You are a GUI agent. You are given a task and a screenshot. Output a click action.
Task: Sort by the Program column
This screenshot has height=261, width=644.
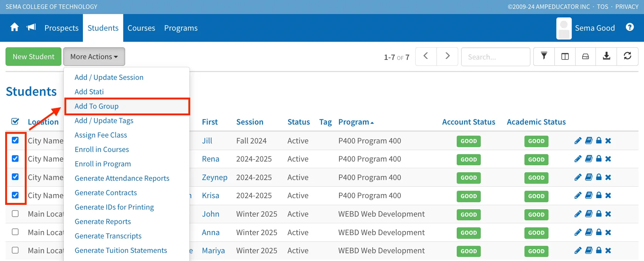356,122
